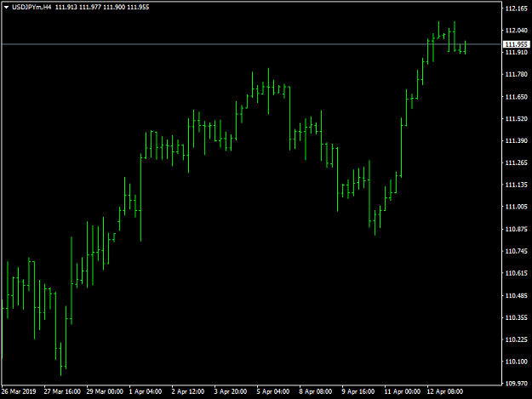Select the 112.165 price scale label
This screenshot has height=399, width=532.
click(517, 9)
